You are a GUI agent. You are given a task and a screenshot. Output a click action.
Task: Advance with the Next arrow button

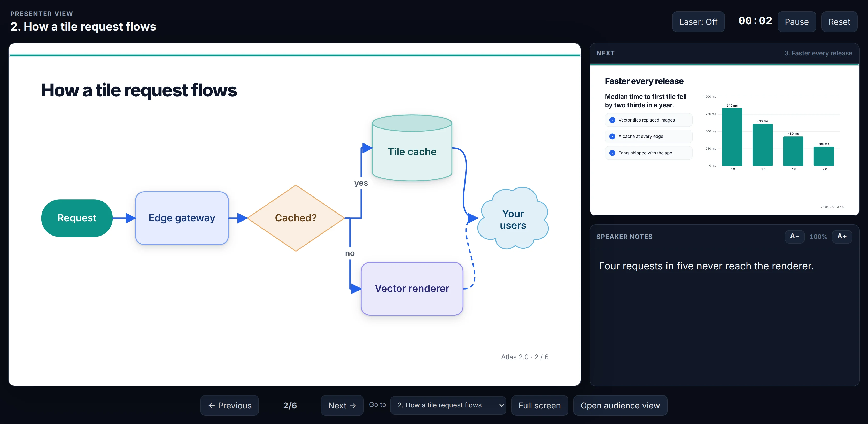342,405
